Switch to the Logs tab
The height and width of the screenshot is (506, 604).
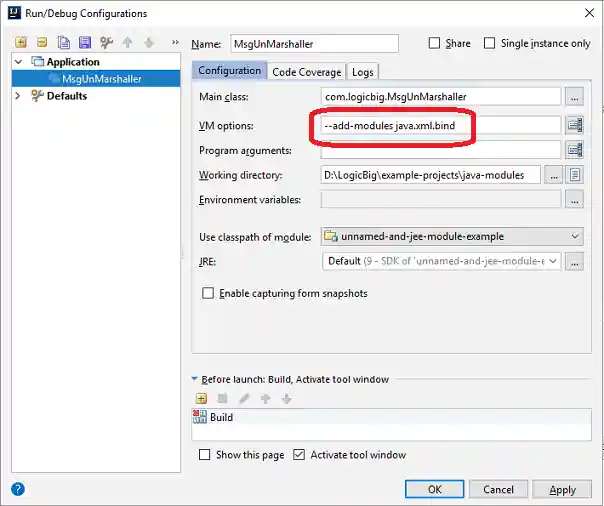pos(362,72)
